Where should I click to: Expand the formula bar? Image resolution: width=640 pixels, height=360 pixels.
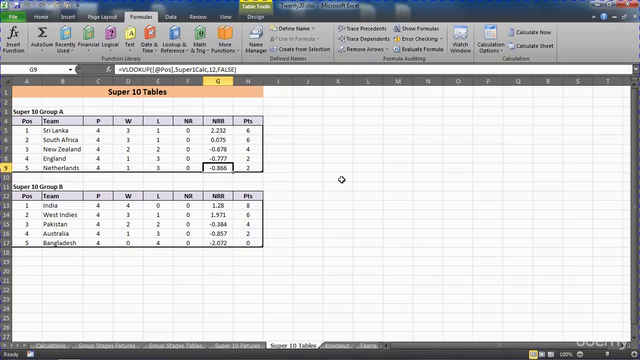pos(636,69)
